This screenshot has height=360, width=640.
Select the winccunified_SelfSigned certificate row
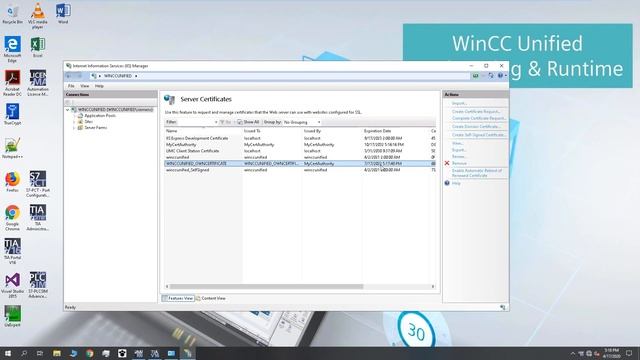coord(300,170)
